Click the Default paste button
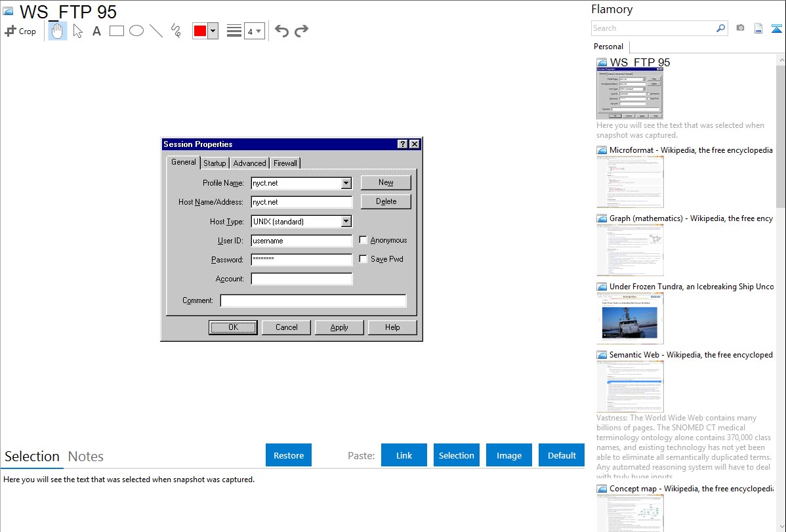 click(x=562, y=455)
